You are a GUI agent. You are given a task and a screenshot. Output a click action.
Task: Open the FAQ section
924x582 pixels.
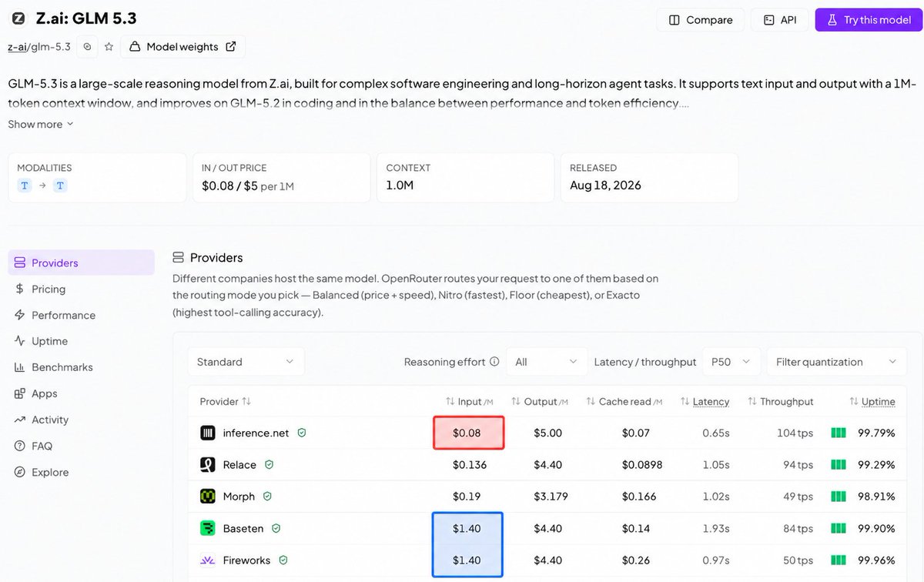point(33,446)
